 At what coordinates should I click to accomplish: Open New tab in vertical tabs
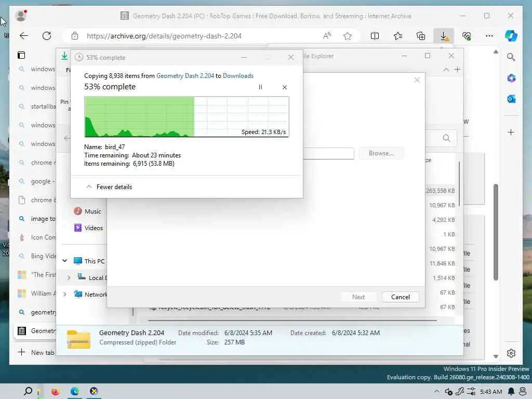click(x=36, y=353)
